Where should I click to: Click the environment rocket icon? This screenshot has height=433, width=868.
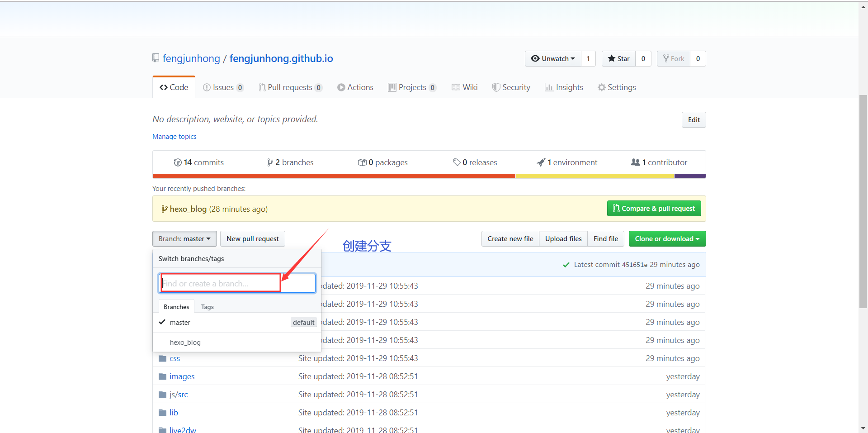[x=541, y=162]
